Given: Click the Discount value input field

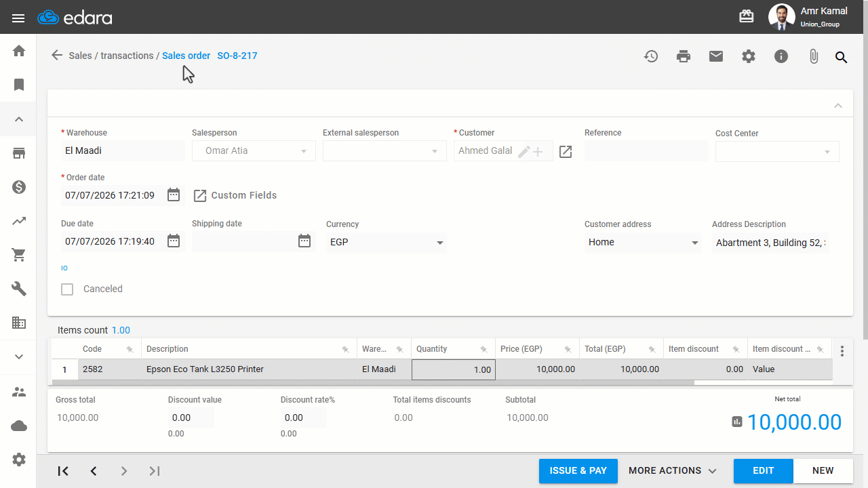Looking at the screenshot, I should (x=191, y=418).
